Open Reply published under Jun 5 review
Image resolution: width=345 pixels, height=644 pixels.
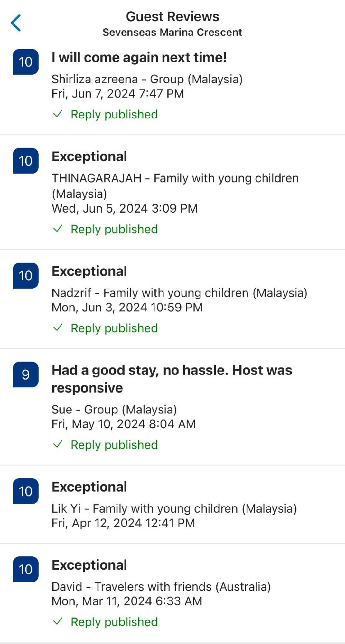114,229
